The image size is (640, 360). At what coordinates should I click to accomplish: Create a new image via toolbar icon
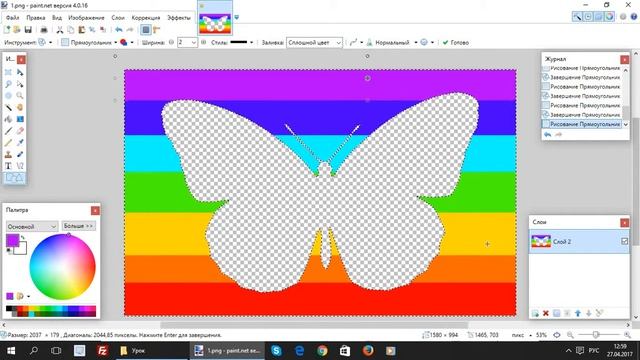tap(7, 30)
